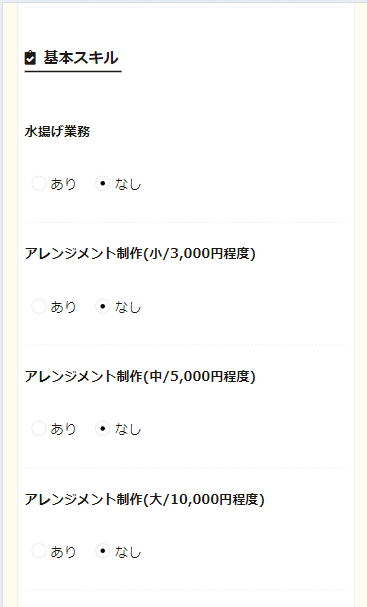This screenshot has width=367, height=607.
Task: Click なし label text under 中/5,000円程度 arrangement
Action: (128, 430)
